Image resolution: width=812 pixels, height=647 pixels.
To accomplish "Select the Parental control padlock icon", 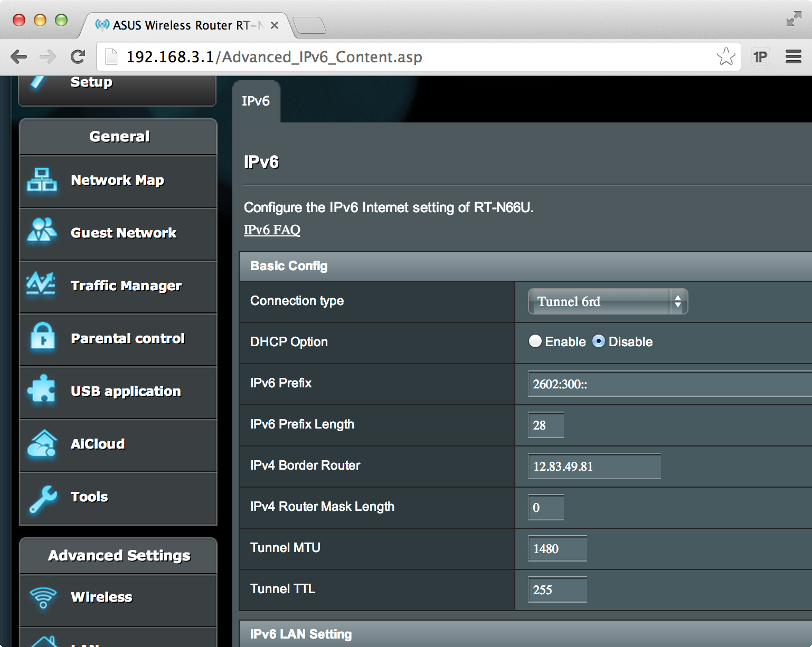I will [42, 336].
